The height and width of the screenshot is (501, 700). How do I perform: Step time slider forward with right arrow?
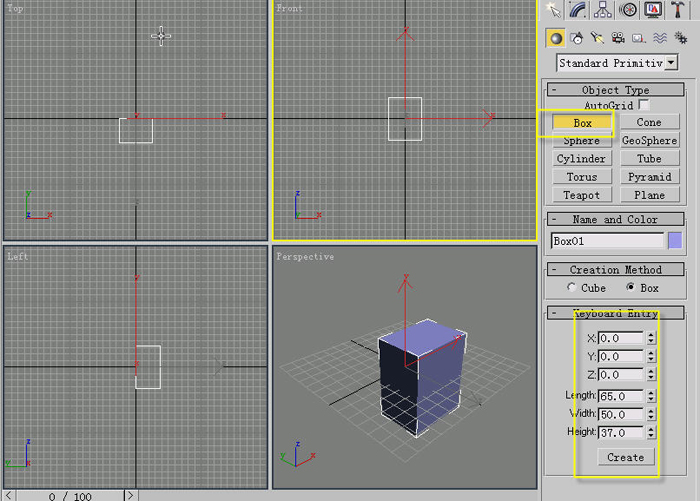point(130,496)
